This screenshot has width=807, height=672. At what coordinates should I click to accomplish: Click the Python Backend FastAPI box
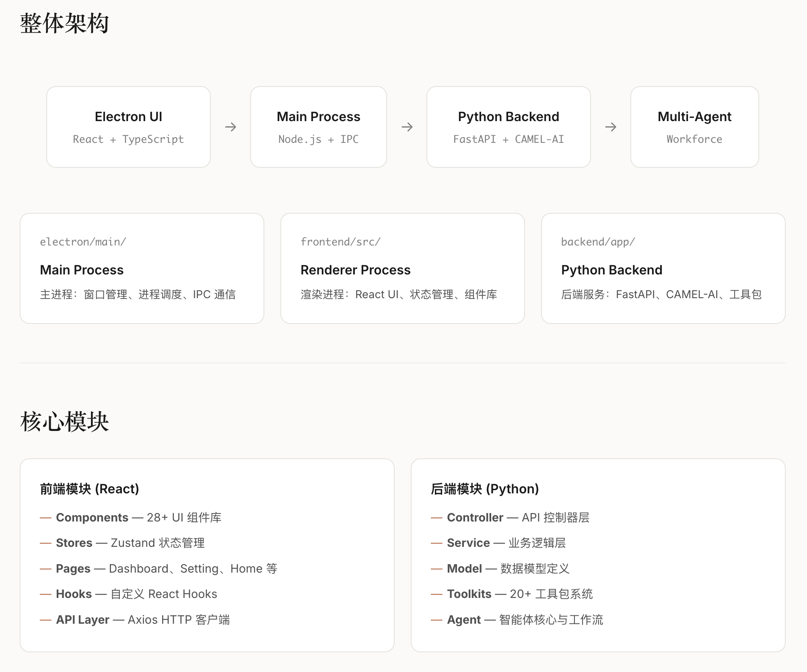coord(508,127)
